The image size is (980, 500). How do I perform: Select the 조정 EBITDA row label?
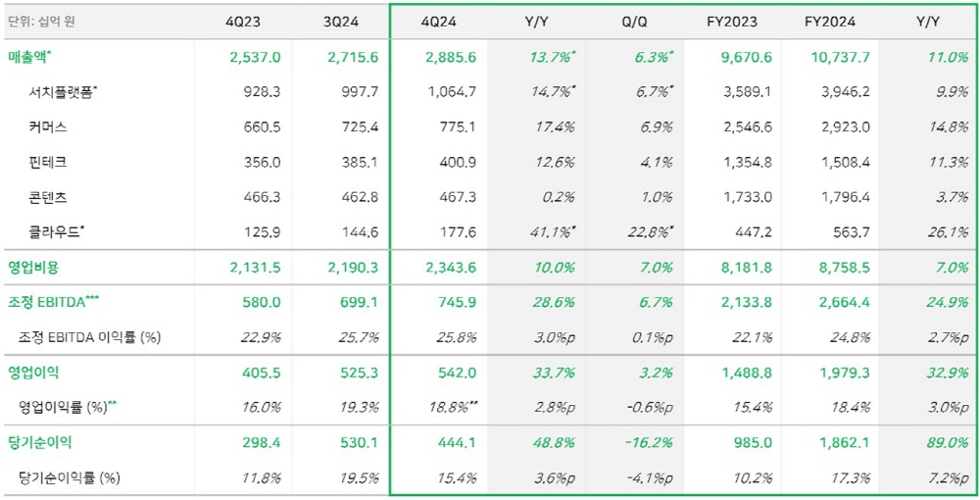(x=44, y=302)
